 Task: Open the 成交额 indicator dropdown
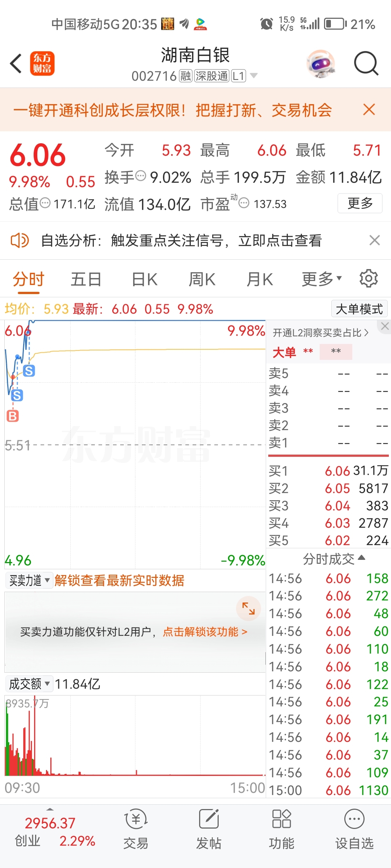[x=29, y=684]
